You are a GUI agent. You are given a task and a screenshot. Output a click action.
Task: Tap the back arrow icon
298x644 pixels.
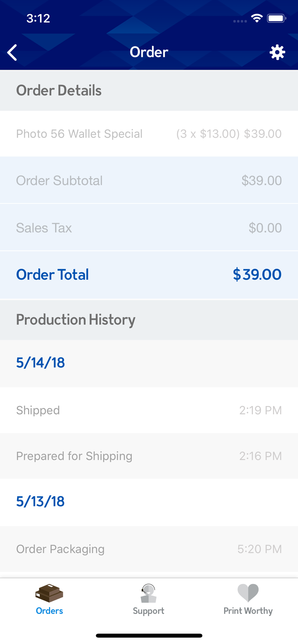point(12,52)
